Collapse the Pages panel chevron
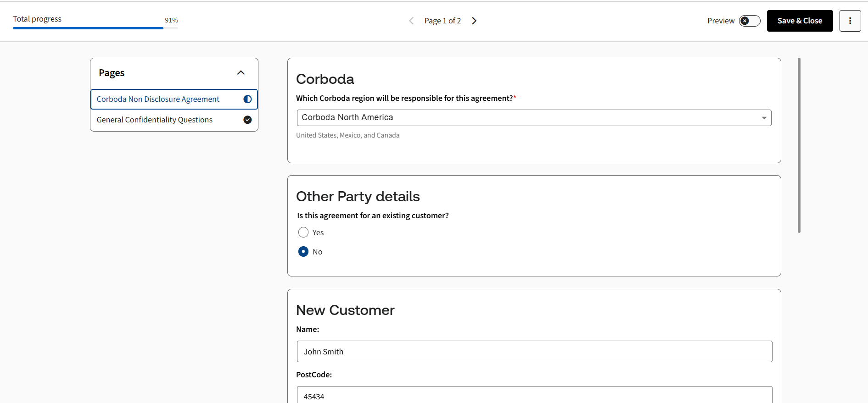This screenshot has width=868, height=403. 241,73
